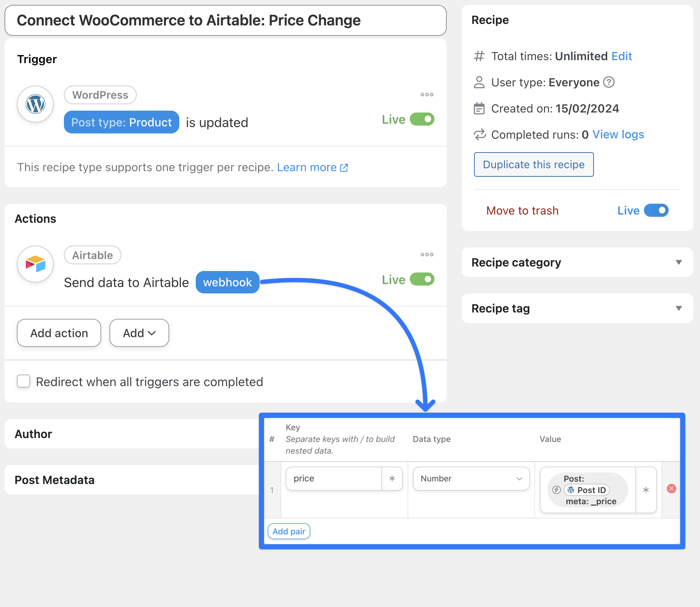Click asterisk token icon beside price key
The image size is (700, 607).
(392, 478)
